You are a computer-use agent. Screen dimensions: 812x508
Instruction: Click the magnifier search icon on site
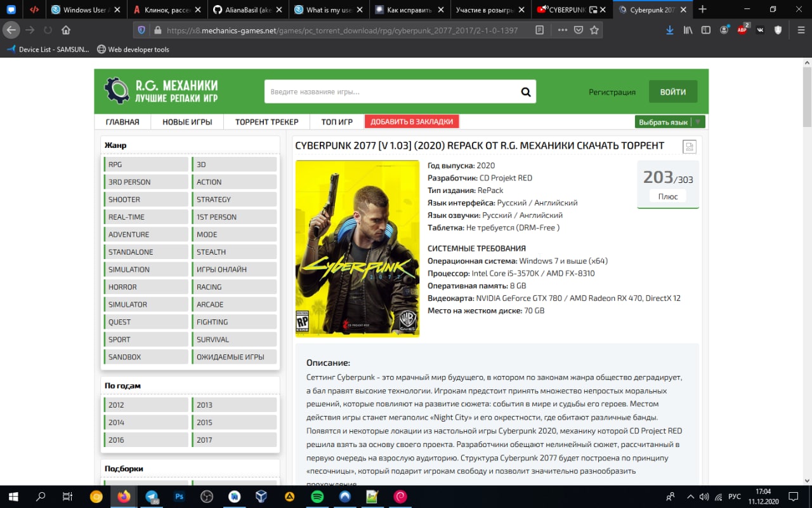coord(526,92)
